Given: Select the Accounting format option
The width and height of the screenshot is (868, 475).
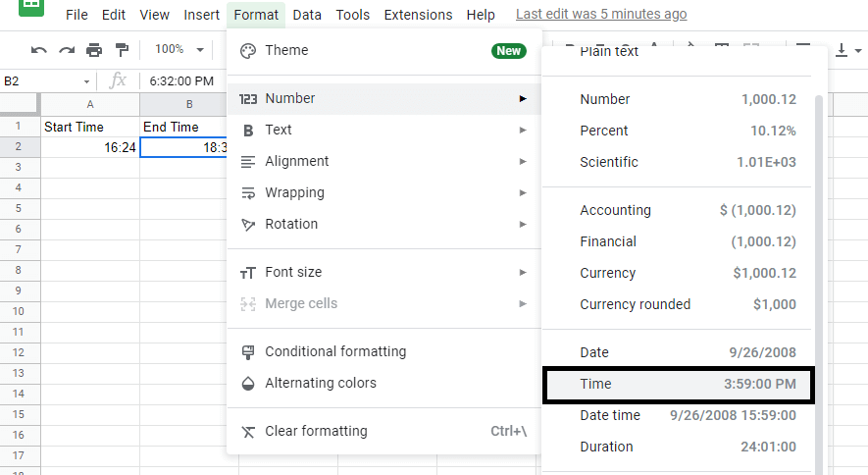Looking at the screenshot, I should (679, 211).
